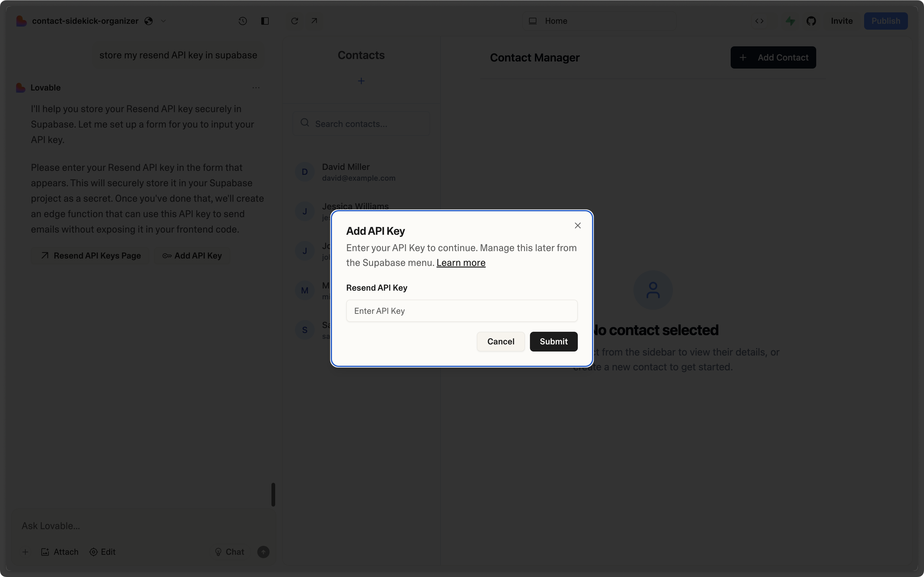Toggle Chat mode

(x=229, y=552)
